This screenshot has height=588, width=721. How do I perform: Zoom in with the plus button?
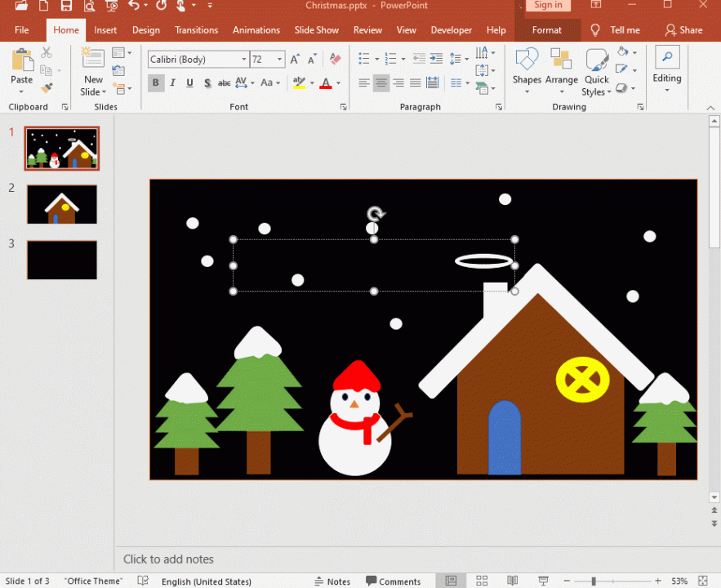(x=658, y=581)
